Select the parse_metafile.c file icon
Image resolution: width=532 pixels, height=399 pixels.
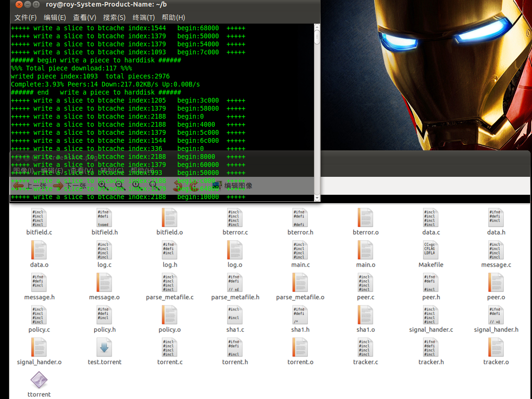click(x=170, y=282)
